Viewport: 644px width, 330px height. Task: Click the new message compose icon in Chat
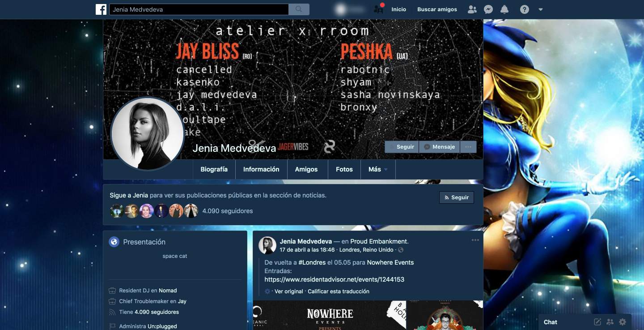(597, 322)
